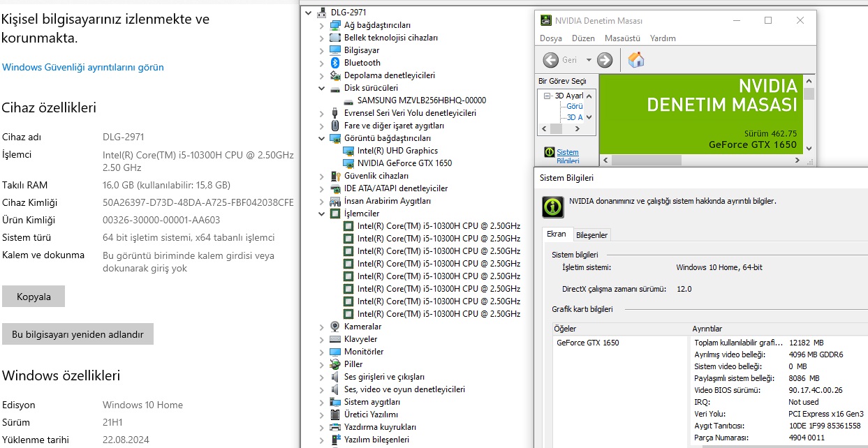Click the Bilgisayar category icon in Device Manager
Screen dimensions: 868x448
click(x=335, y=50)
